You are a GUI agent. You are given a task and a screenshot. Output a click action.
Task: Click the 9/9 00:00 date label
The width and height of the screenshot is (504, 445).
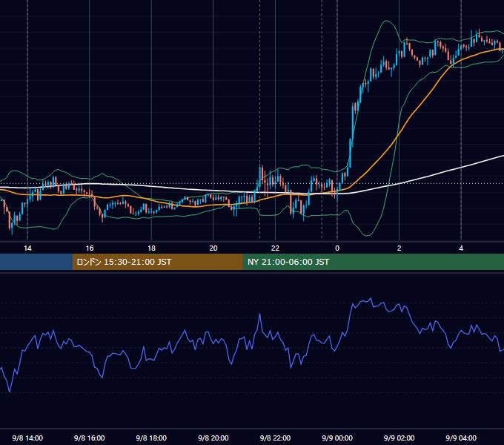point(337,438)
